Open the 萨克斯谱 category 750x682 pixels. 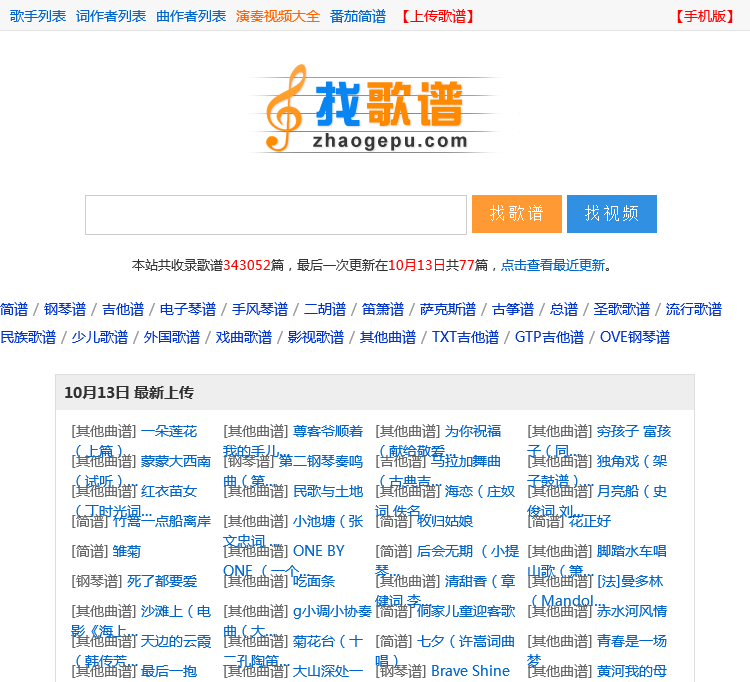(448, 309)
